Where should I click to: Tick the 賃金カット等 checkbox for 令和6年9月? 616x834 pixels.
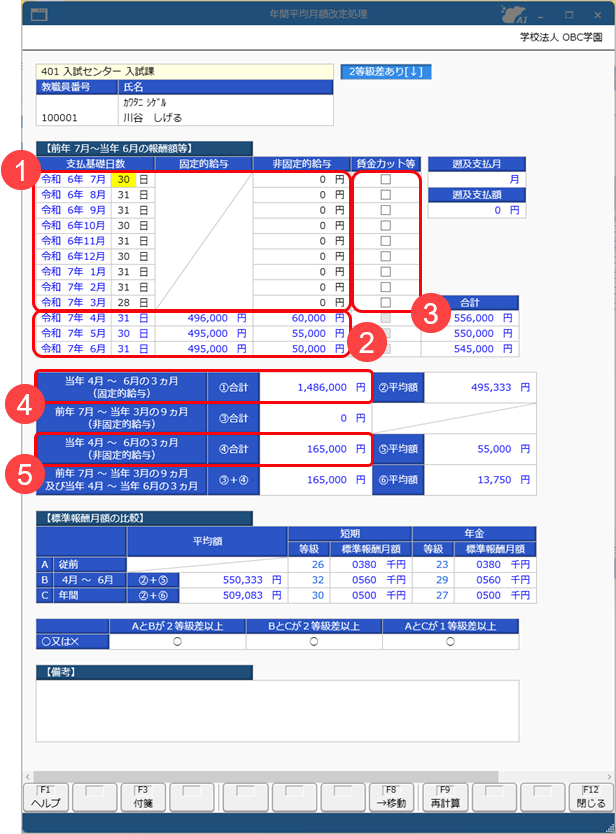tap(386, 210)
